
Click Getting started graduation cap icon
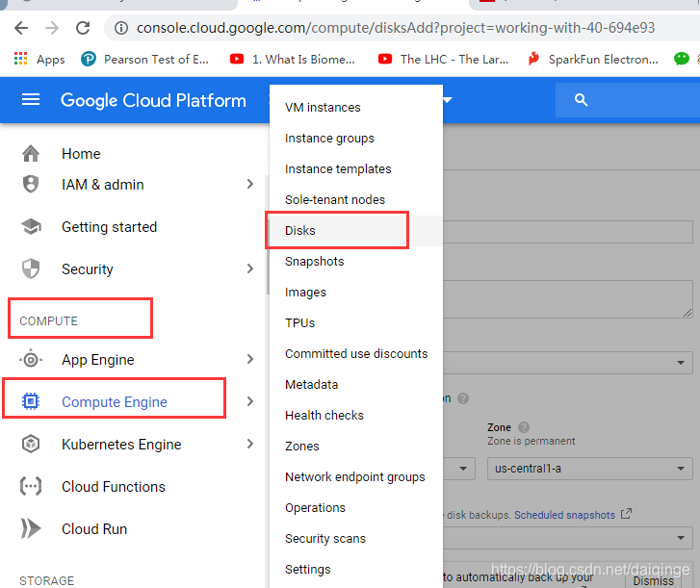tap(31, 226)
